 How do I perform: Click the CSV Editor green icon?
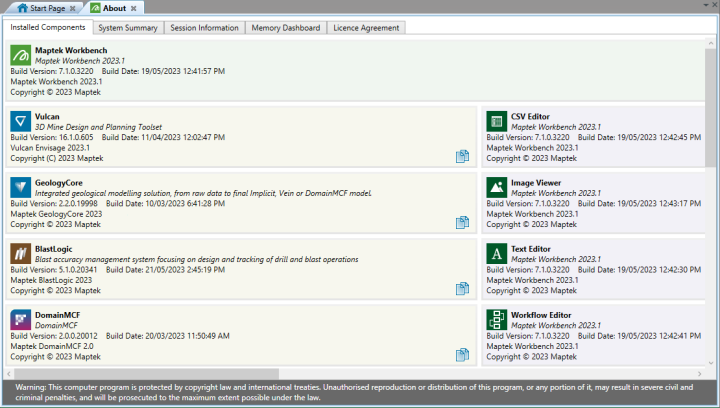(497, 122)
